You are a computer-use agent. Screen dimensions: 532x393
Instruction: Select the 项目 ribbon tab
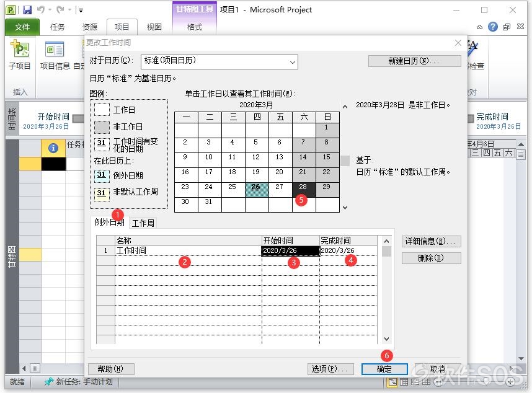pyautogui.click(x=122, y=27)
